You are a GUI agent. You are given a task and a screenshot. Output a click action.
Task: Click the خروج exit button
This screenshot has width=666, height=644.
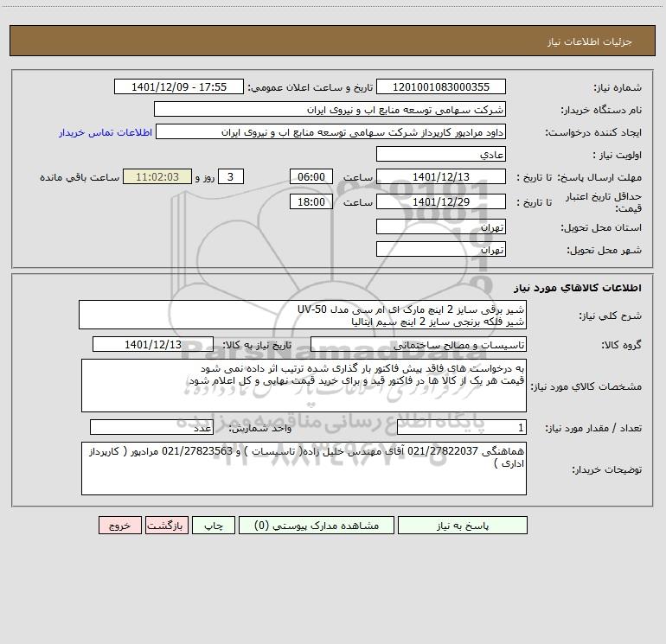tap(119, 526)
